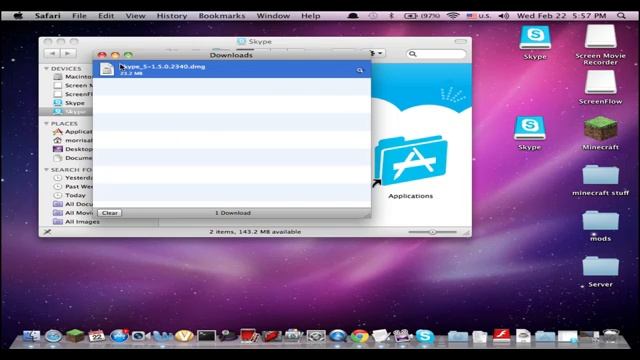Open the morrisa home folder in sidebar
This screenshot has width=640, height=360.
73,140
